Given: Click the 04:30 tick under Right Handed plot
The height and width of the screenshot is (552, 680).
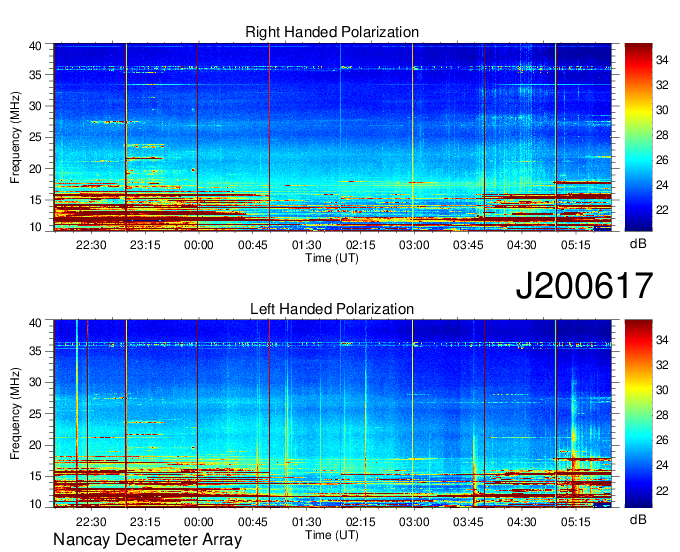Looking at the screenshot, I should pos(522,245).
